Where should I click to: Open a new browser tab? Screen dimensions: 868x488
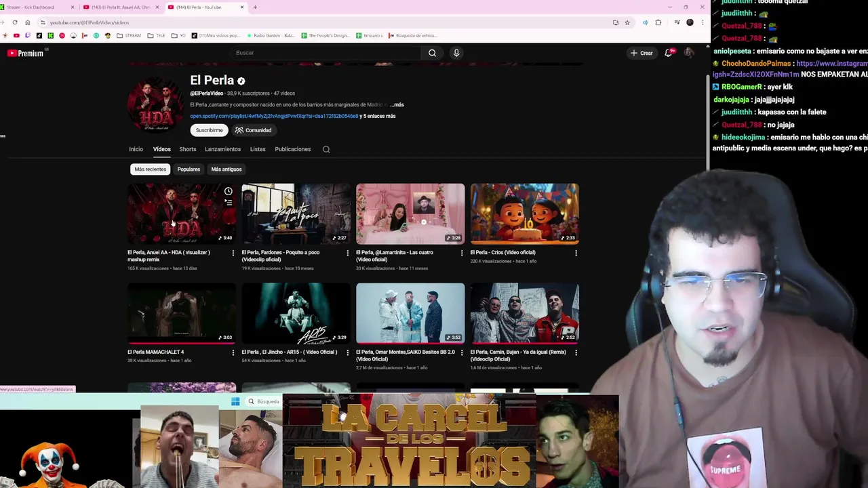(255, 7)
